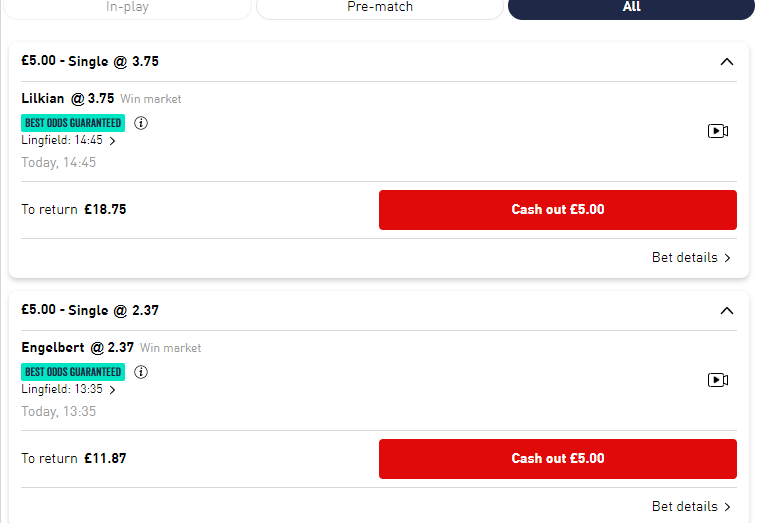Select the All bets tab

click(x=631, y=8)
